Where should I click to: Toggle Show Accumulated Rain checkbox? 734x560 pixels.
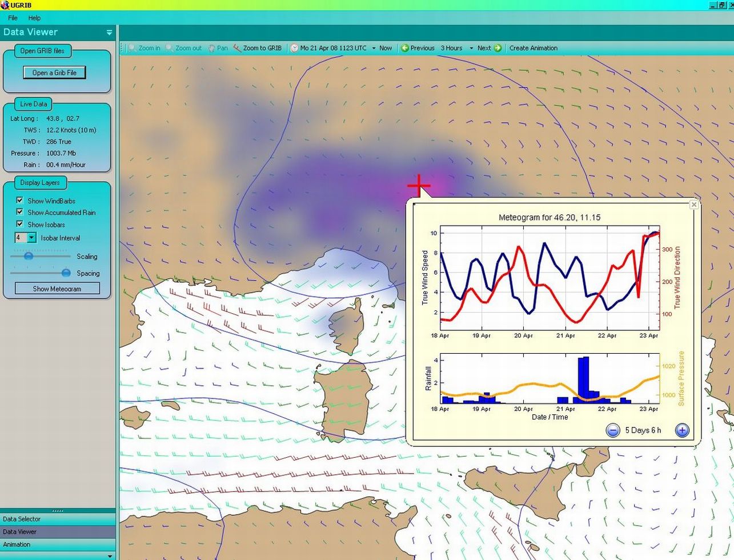pos(19,212)
